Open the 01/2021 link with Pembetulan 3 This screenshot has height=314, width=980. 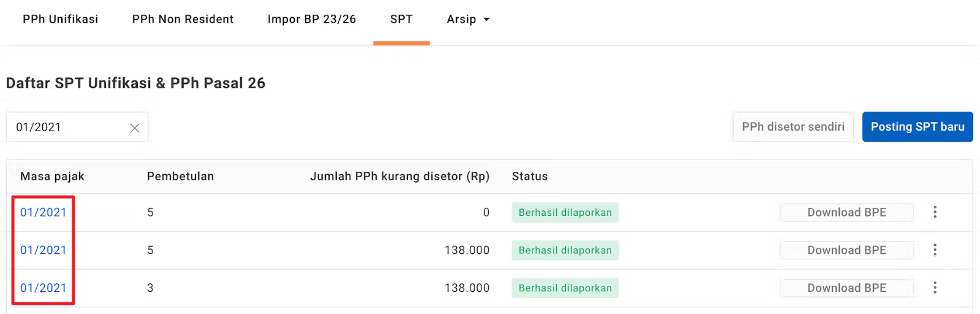[43, 288]
